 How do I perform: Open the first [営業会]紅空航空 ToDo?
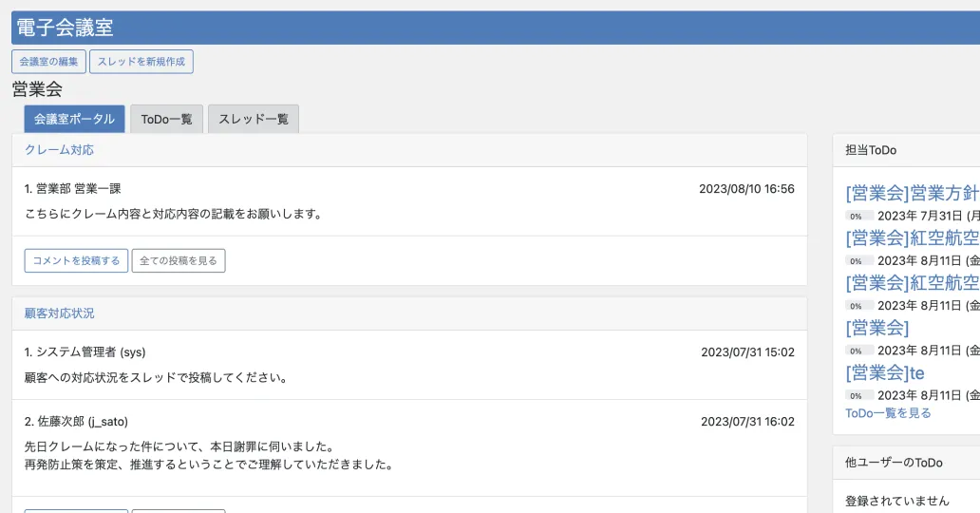pyautogui.click(x=912, y=237)
